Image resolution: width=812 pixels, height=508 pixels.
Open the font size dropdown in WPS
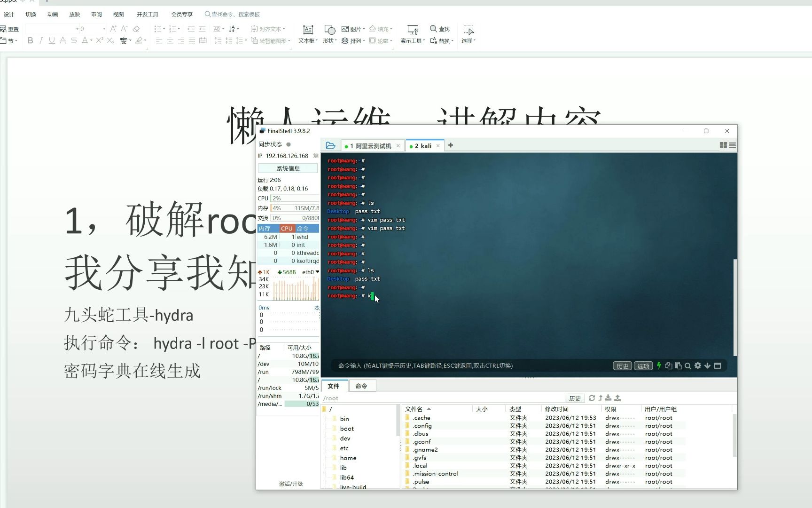pyautogui.click(x=104, y=29)
